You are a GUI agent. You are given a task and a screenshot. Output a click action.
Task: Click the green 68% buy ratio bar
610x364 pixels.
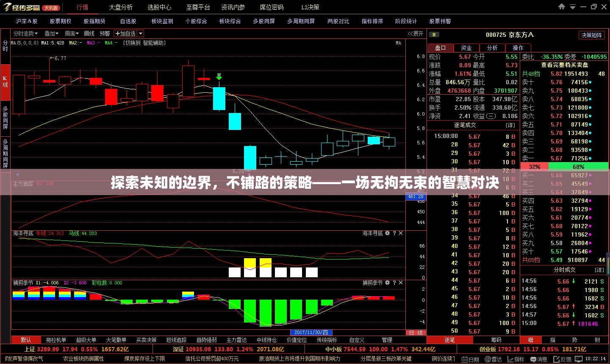click(578, 167)
